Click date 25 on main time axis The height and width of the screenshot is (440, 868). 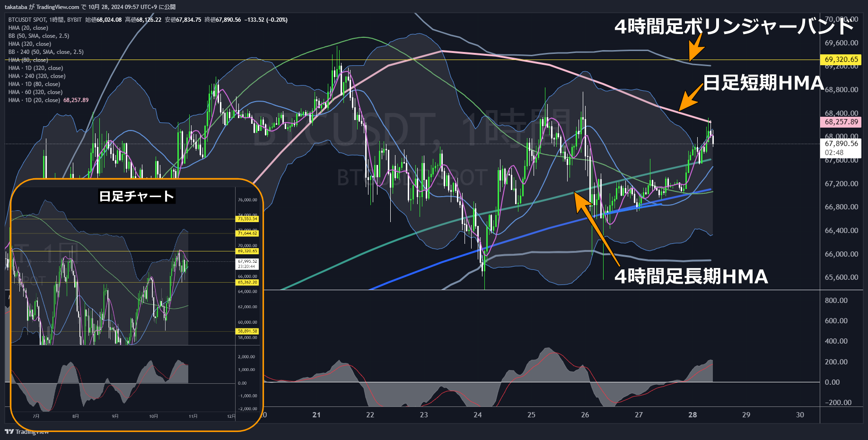[531, 415]
